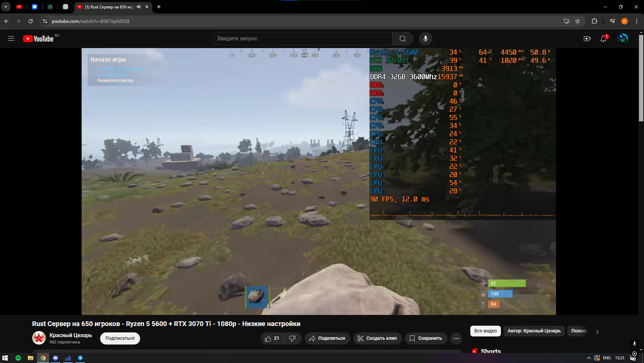Click the Shorts section heading
This screenshot has height=363, width=644.
pyautogui.click(x=491, y=351)
